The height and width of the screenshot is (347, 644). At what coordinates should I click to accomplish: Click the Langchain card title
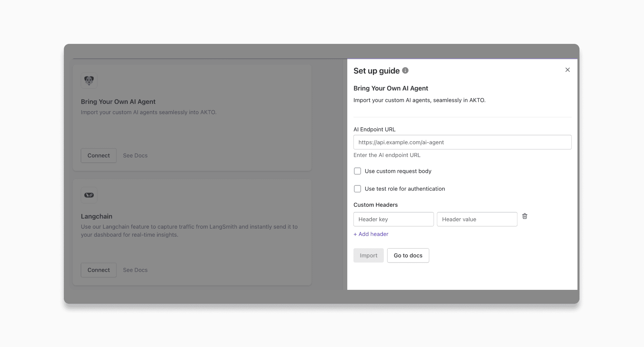coord(96,216)
